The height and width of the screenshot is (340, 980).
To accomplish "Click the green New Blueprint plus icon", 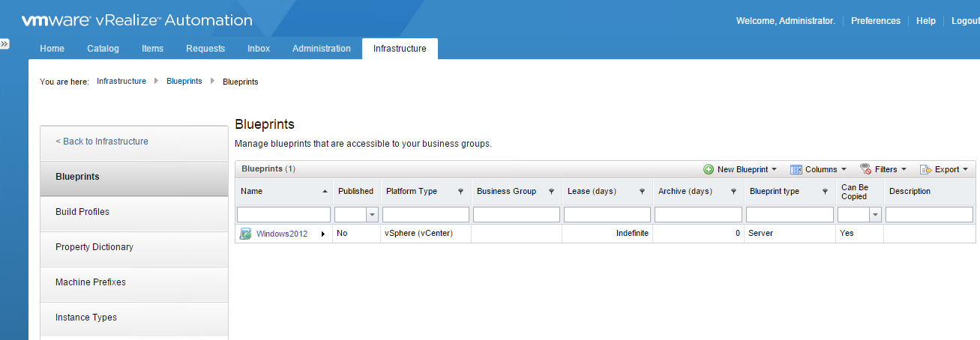I will pos(709,169).
